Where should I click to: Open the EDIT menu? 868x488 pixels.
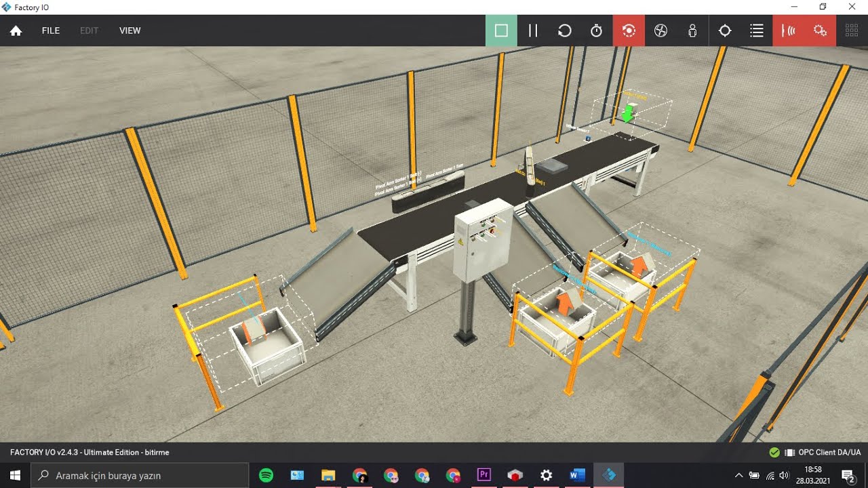point(90,30)
